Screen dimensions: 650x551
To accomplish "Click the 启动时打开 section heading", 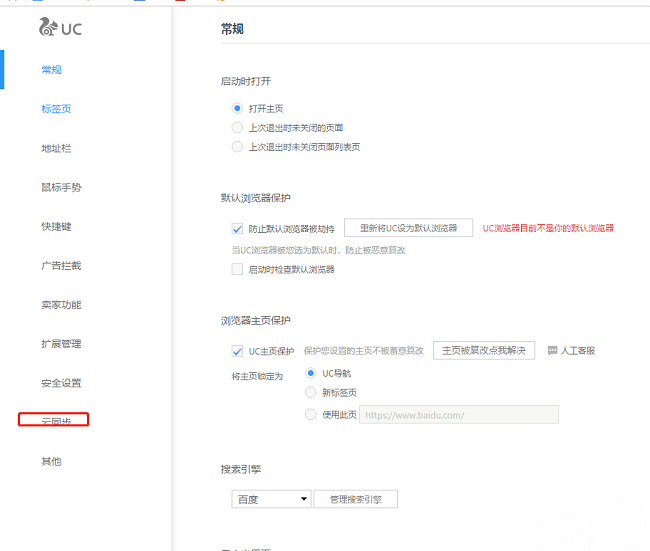I will pos(246,81).
